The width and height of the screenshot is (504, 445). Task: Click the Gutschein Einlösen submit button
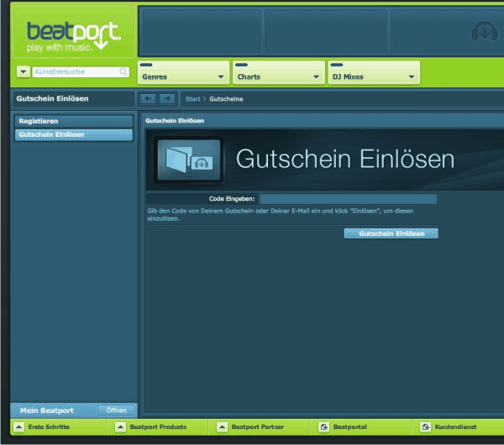[391, 233]
